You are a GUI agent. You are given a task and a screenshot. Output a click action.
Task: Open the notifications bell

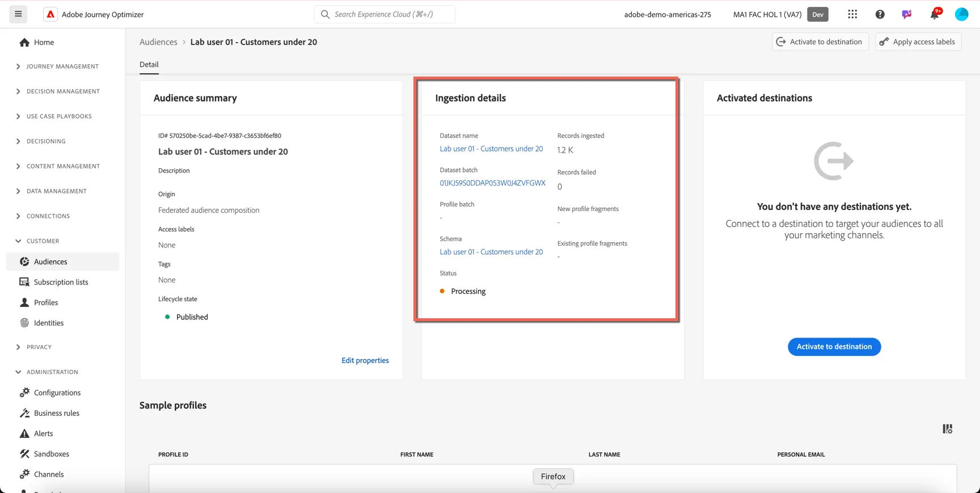pyautogui.click(x=935, y=14)
